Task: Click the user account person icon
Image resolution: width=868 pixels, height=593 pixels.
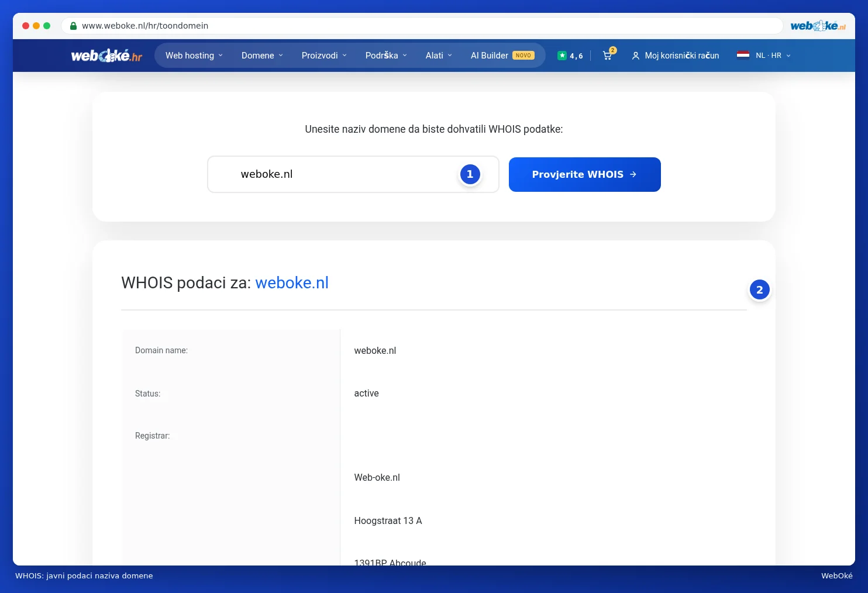Action: [636, 56]
